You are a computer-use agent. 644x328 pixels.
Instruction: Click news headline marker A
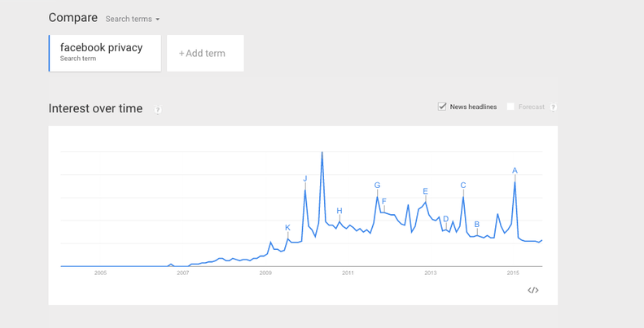point(515,171)
